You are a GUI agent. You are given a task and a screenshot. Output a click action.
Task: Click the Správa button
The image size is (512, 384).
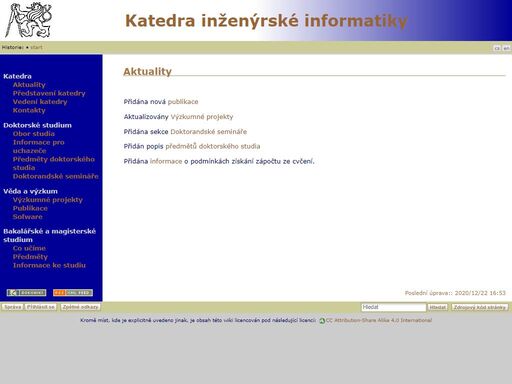[x=13, y=307]
